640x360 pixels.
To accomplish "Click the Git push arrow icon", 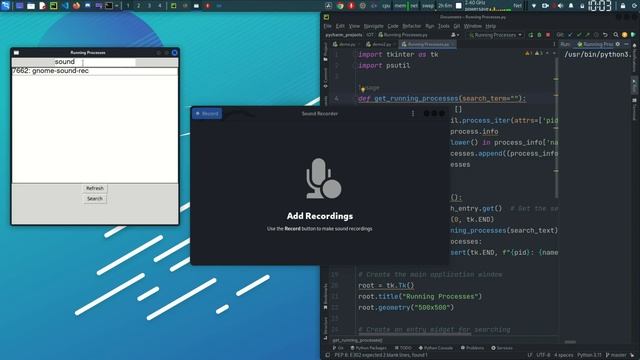I will click(x=587, y=35).
